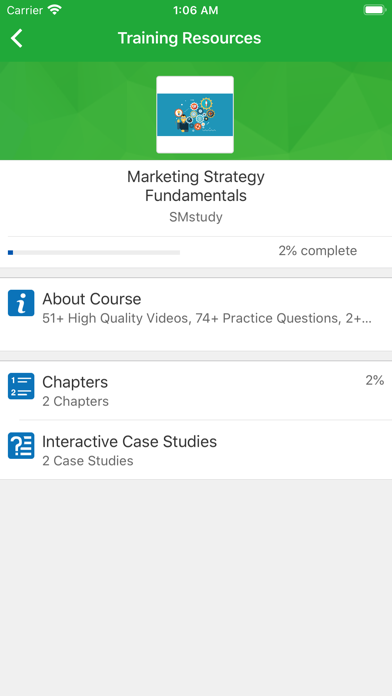
Task: Tap the battery indicator icon
Action: [374, 10]
